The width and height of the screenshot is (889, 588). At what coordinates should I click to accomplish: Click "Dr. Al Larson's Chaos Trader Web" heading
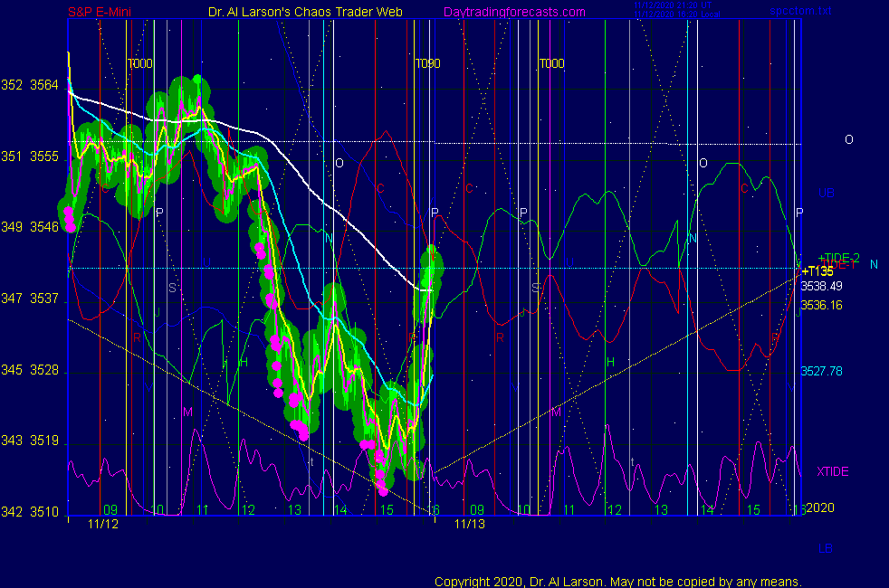pyautogui.click(x=305, y=12)
